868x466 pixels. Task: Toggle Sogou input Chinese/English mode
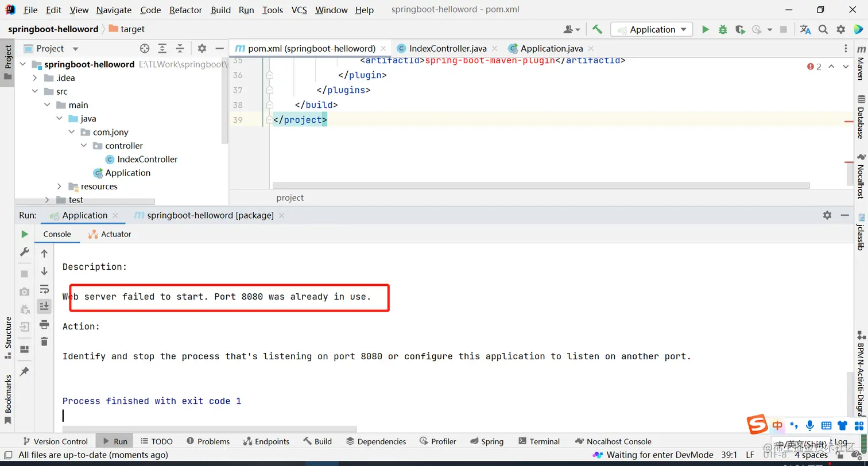pos(777,425)
